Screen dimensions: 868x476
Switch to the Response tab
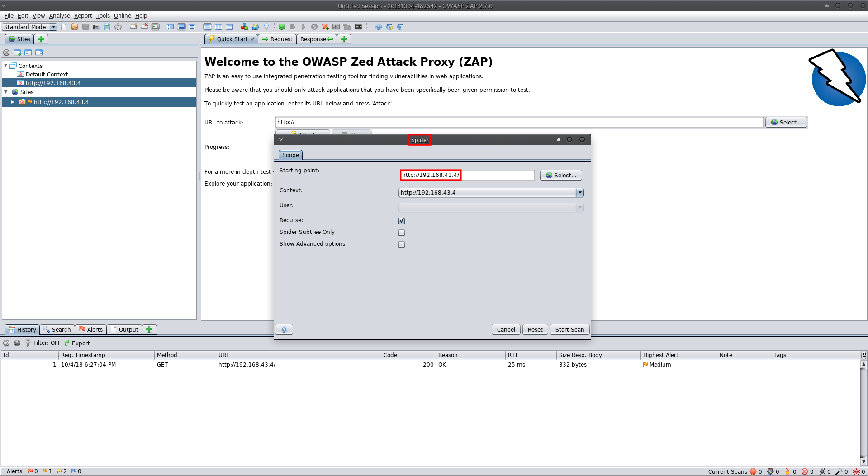(x=316, y=39)
